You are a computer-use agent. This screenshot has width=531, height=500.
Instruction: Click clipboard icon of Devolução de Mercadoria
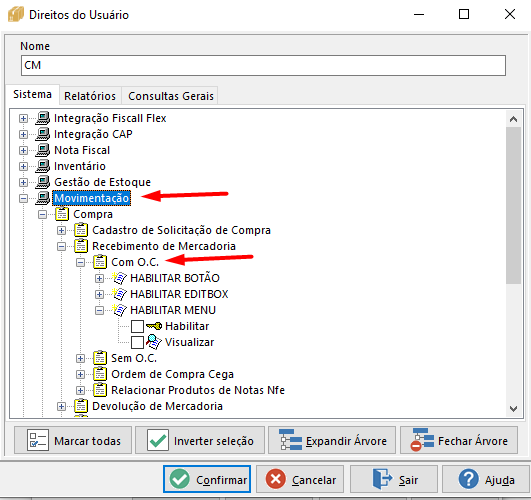(81, 406)
